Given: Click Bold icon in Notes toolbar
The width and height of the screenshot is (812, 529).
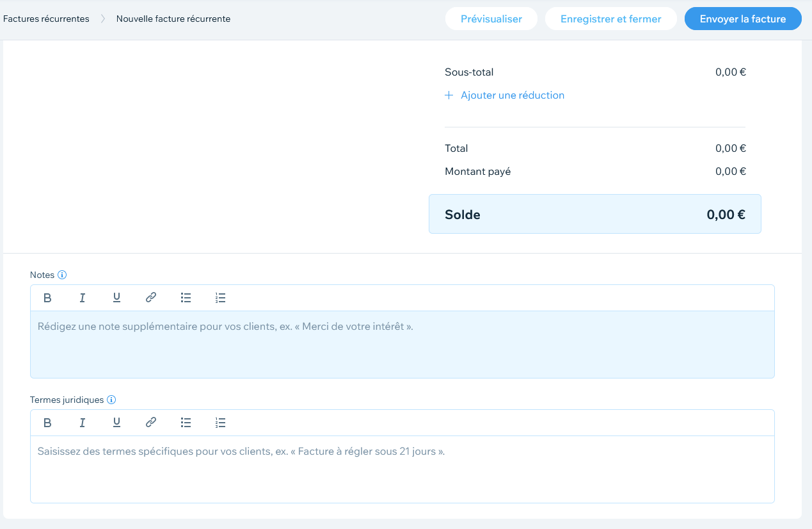Looking at the screenshot, I should tap(47, 298).
